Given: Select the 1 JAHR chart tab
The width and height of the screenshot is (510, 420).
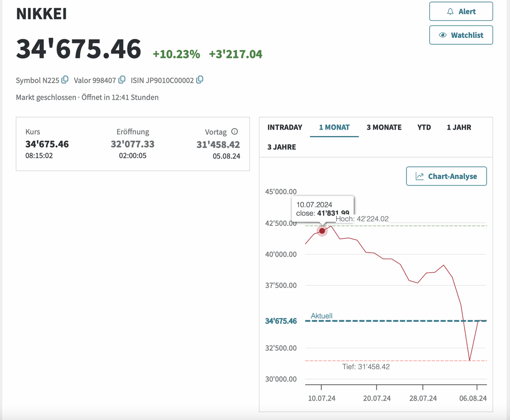Looking at the screenshot, I should [x=459, y=127].
